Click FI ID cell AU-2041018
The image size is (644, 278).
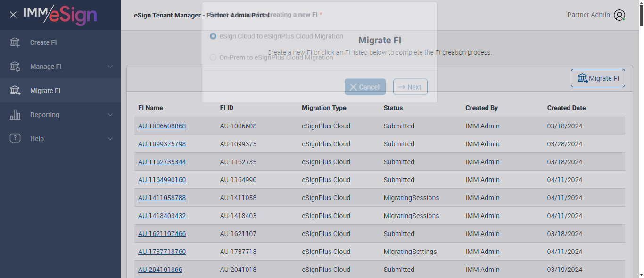(x=238, y=270)
